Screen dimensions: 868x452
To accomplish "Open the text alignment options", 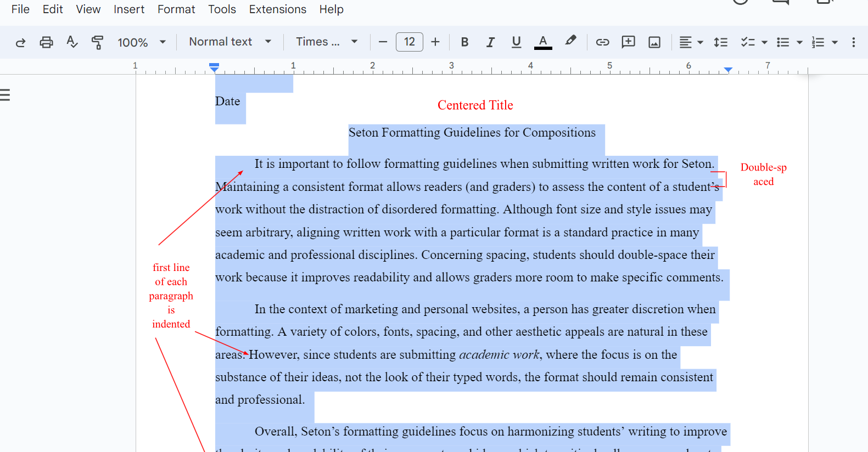I will click(x=691, y=42).
